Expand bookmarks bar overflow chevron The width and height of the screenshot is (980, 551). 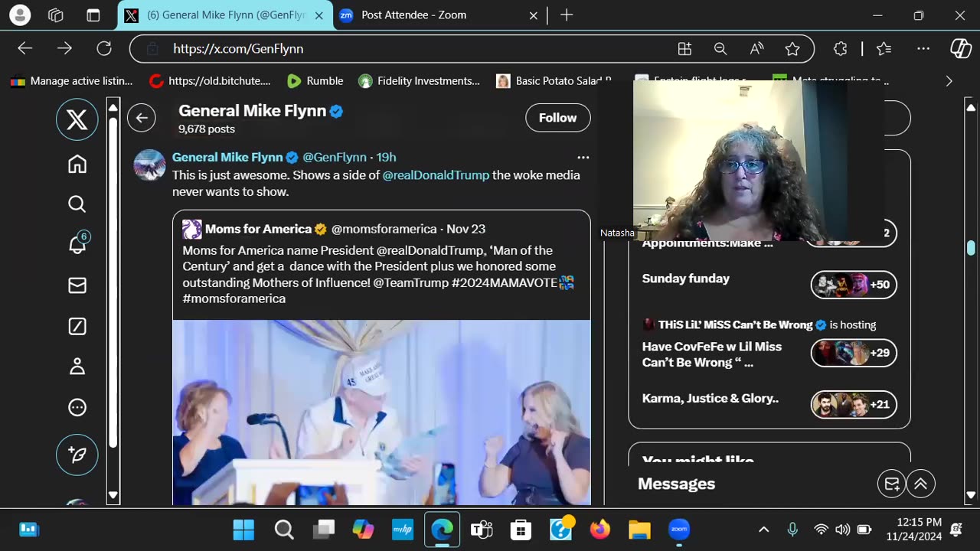pos(949,81)
